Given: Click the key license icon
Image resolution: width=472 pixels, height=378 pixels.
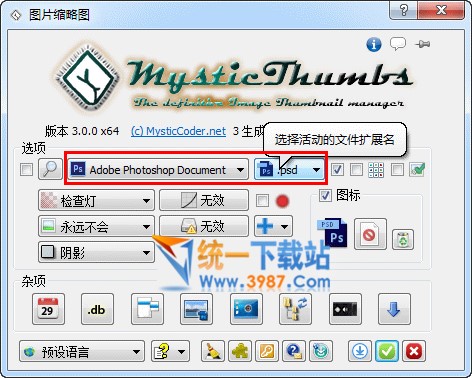Looking at the screenshot, I should pyautogui.click(x=267, y=351).
